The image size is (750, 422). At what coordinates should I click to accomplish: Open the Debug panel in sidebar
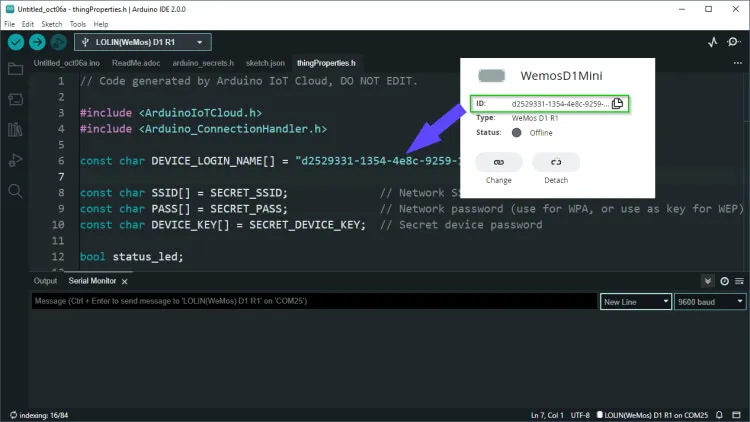click(x=15, y=160)
